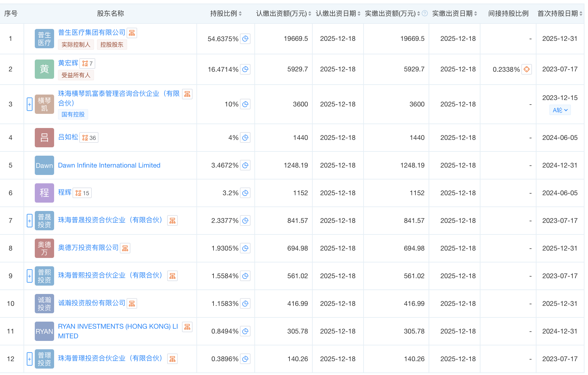The image size is (588, 375).
Task: Expand row 7 珠海普晟投资 with plus button
Action: tap(30, 221)
